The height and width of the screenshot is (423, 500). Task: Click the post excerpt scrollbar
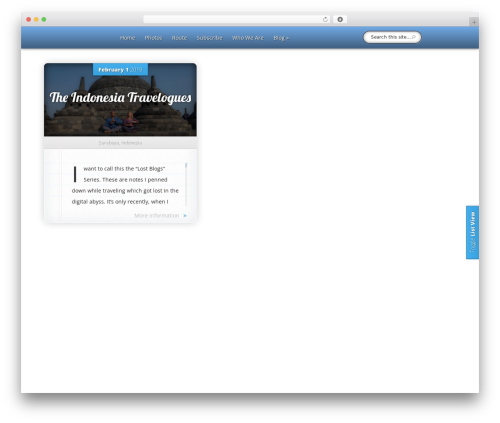point(186,184)
